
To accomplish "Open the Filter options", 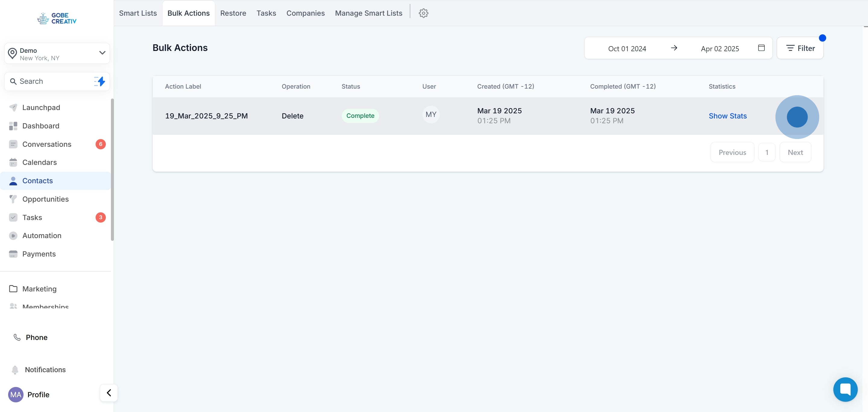I will [800, 48].
